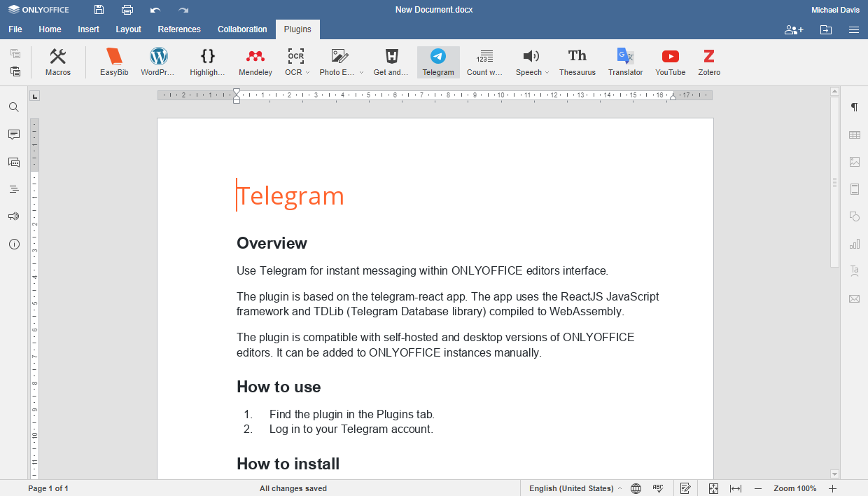Click the Redo arrow icon
Viewport: 868px width, 496px height.
click(x=183, y=10)
